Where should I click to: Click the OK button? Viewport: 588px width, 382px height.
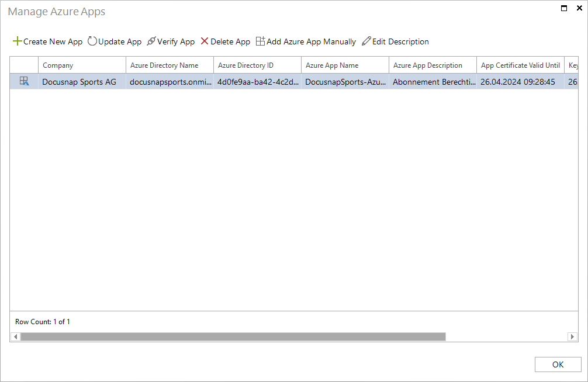[558, 364]
